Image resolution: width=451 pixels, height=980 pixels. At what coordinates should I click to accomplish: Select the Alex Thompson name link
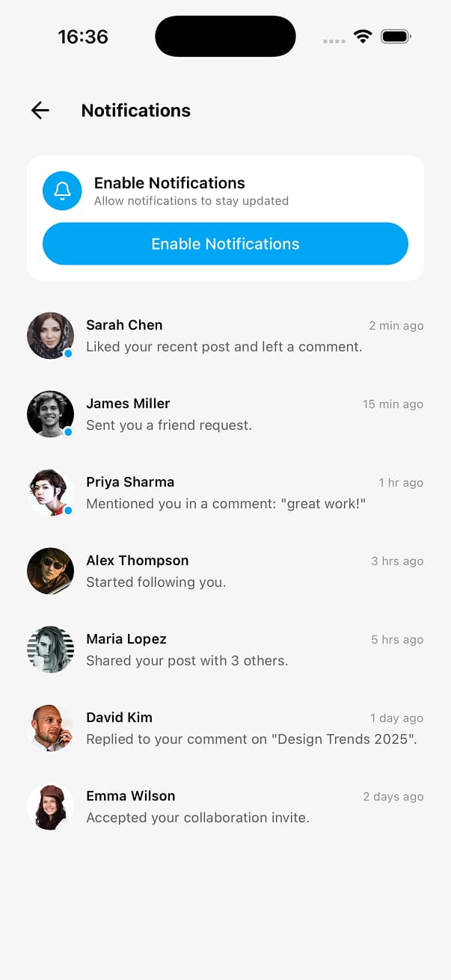137,561
